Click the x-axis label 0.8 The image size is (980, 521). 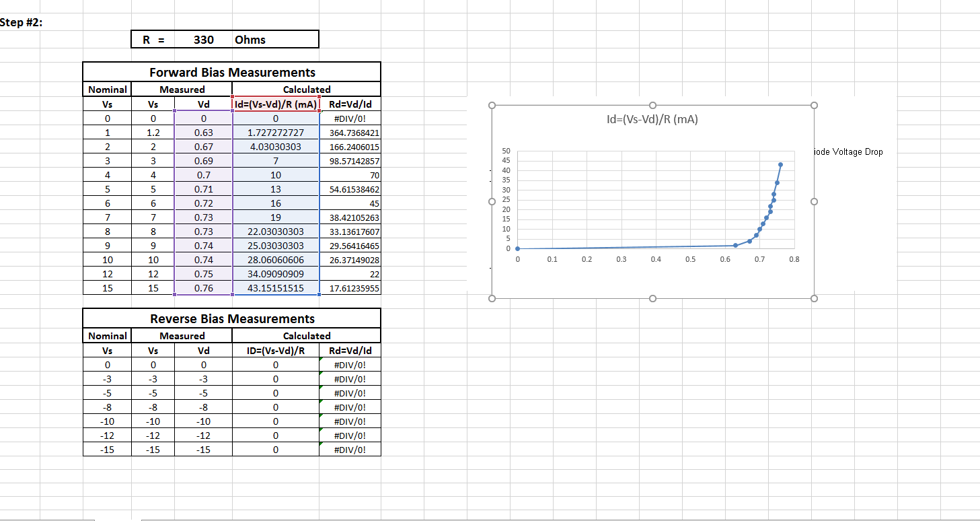[x=794, y=259]
